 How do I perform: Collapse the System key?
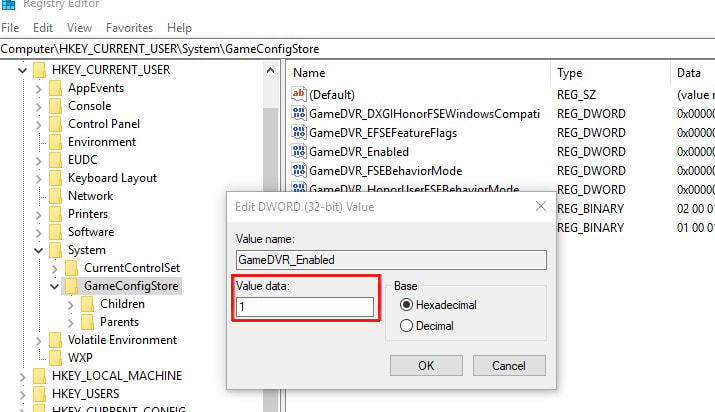point(39,250)
